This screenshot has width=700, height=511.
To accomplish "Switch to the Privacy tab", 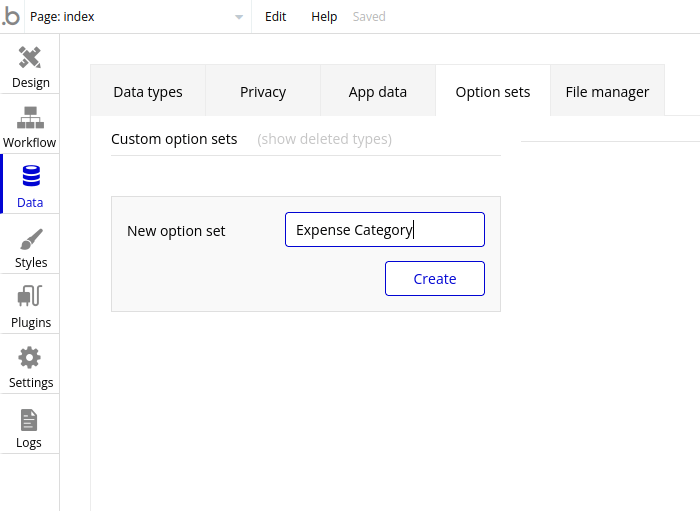I will pos(263,91).
